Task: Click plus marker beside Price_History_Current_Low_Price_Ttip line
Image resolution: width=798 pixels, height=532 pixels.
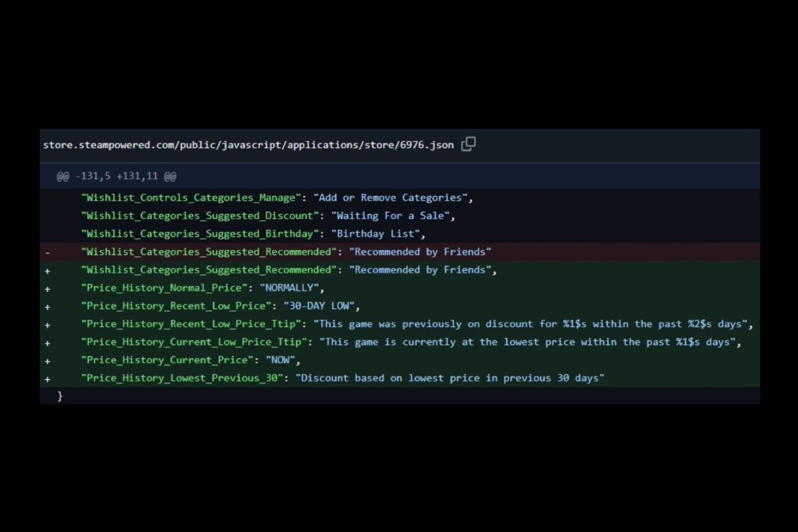Action: click(47, 343)
